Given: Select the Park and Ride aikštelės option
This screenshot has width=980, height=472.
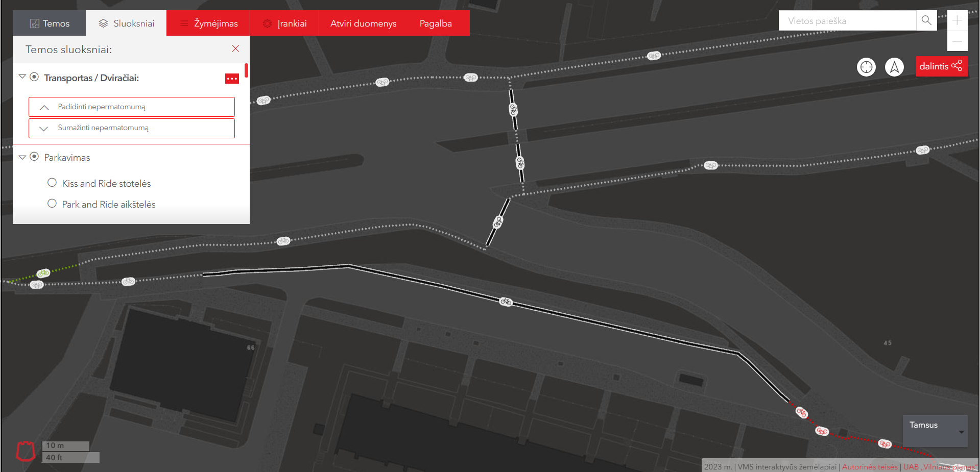Looking at the screenshot, I should point(52,204).
